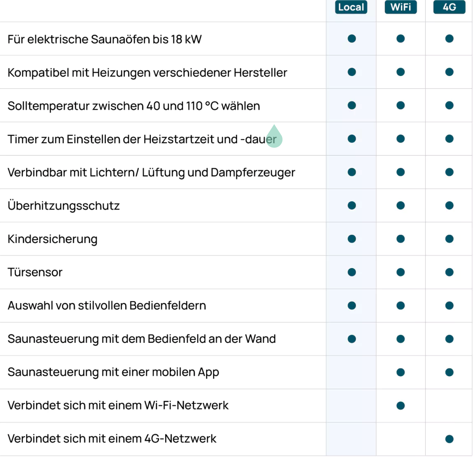Click WiFi dot in Wi-Fi-Netzwerk row
This screenshot has height=465, width=476.
pos(400,406)
